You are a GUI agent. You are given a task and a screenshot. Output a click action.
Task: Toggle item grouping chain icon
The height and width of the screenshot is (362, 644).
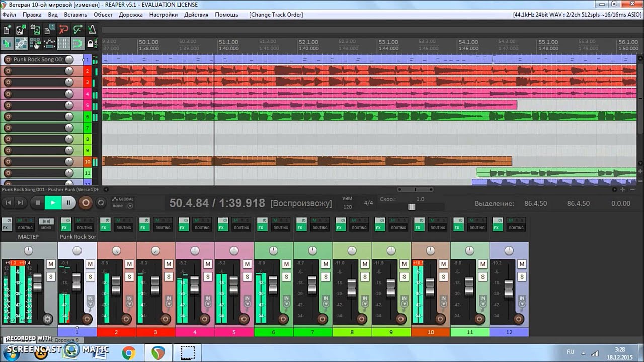point(21,44)
